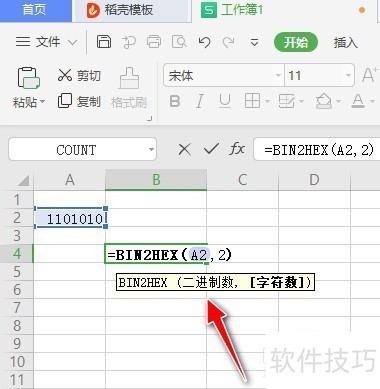Select the Format Painter (格式刷) brush

(129, 88)
